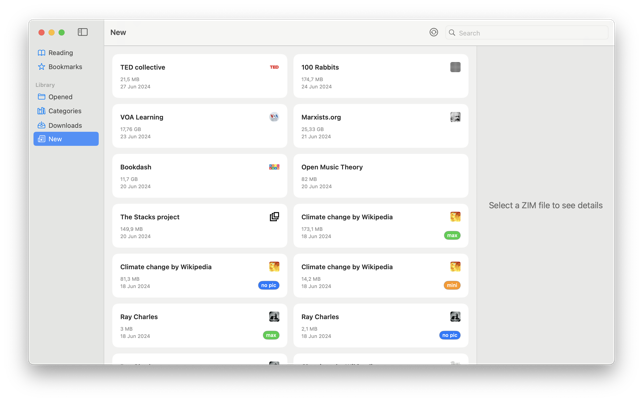Toggle the sidebar visibility button
Image resolution: width=643 pixels, height=402 pixels.
83,32
